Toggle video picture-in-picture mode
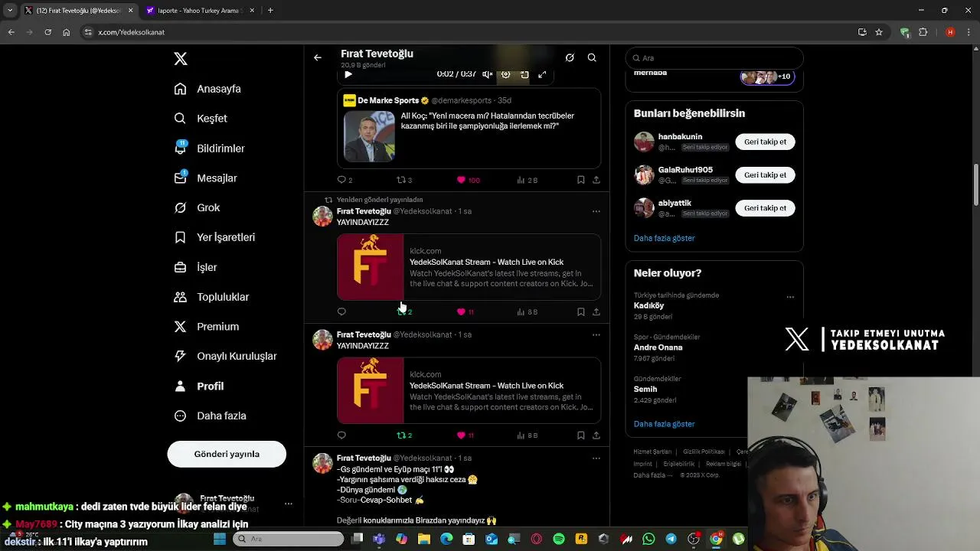The image size is (980, 551). click(524, 74)
